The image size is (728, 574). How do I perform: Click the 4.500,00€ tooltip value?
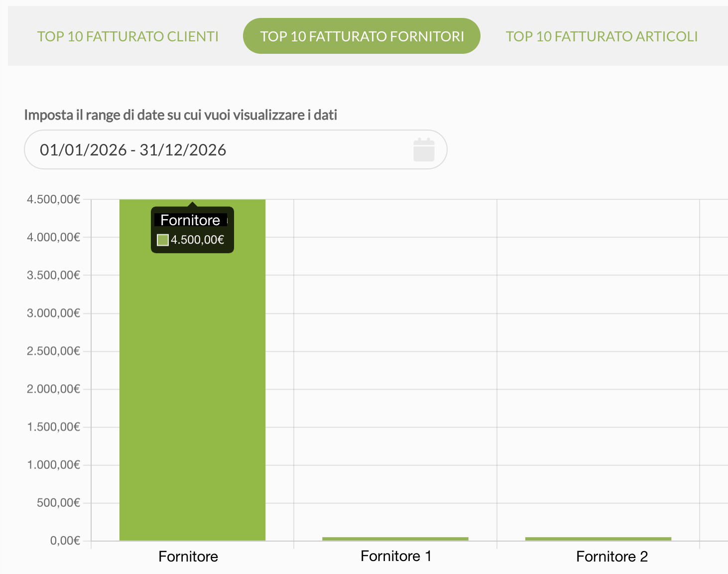197,240
